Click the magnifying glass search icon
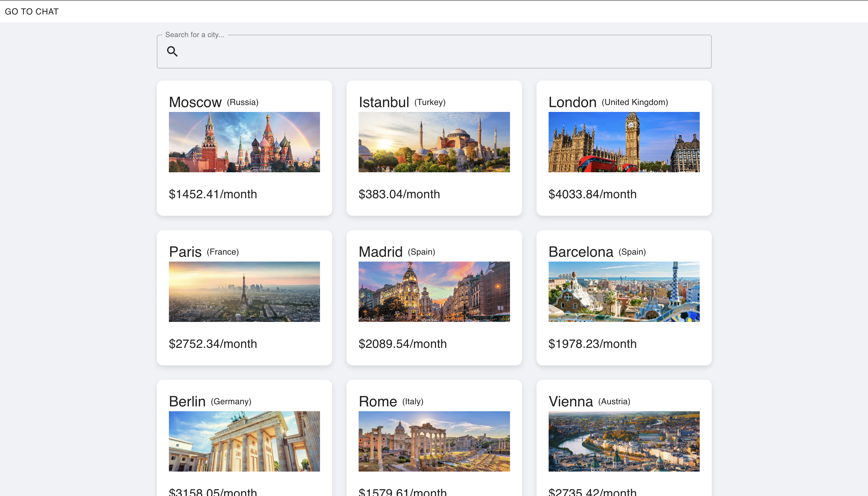Viewport: 868px width, 496px height. click(x=172, y=51)
